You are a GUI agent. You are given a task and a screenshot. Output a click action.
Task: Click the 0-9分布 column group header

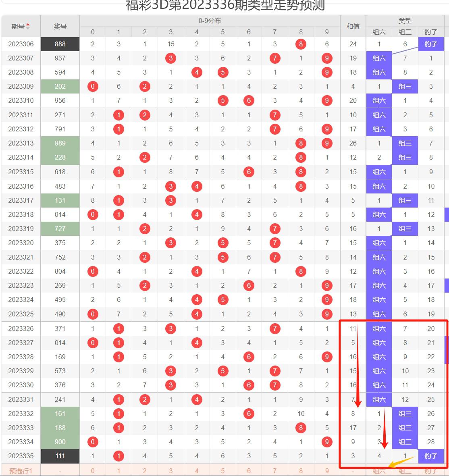[210, 21]
